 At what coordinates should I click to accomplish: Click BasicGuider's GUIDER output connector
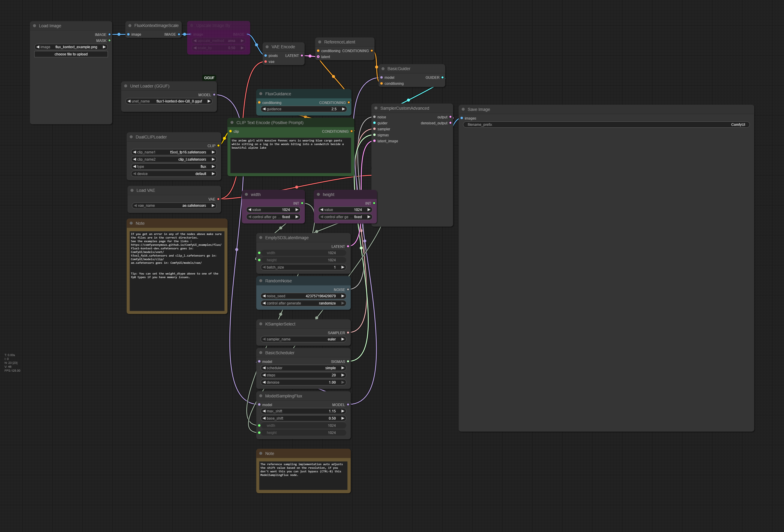(x=443, y=78)
